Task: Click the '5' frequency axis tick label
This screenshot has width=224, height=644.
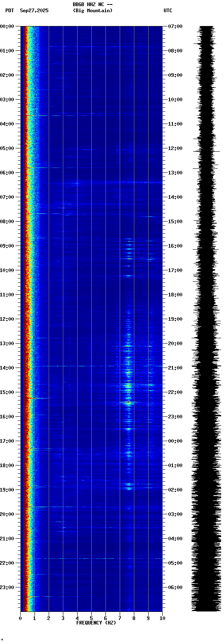Action: pos(91,618)
